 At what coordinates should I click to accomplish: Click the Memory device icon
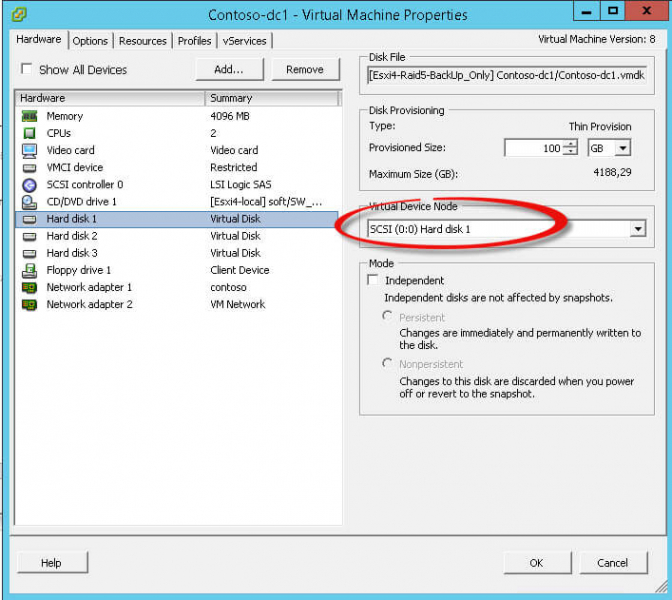[29, 116]
